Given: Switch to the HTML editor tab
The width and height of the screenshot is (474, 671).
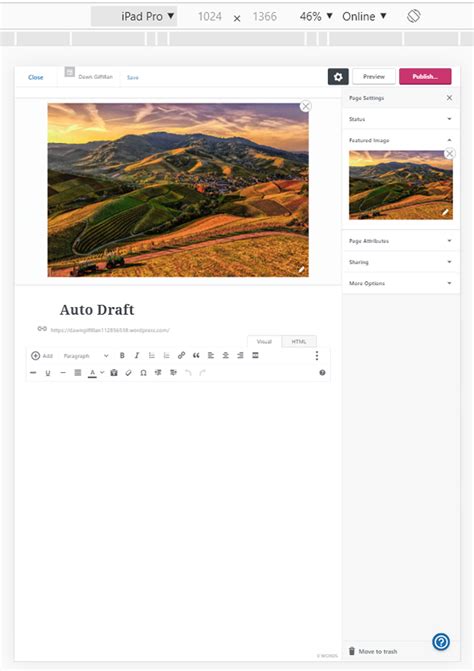Looking at the screenshot, I should 299,341.
